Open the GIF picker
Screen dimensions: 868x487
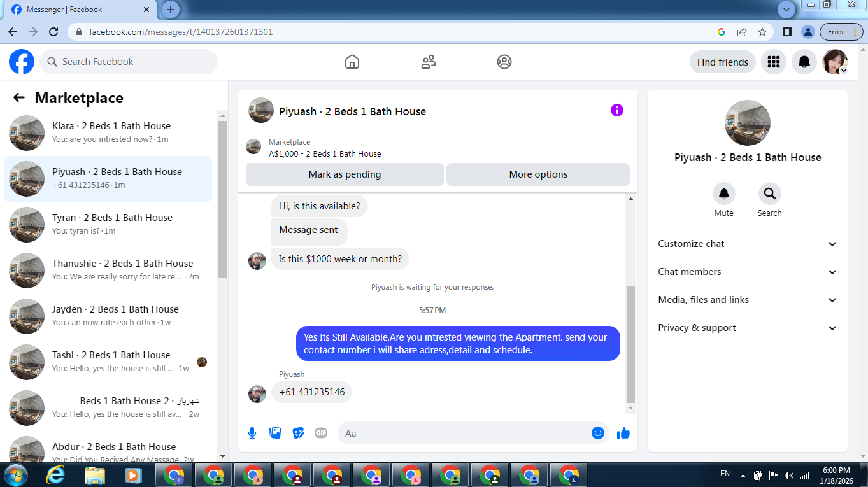click(321, 433)
